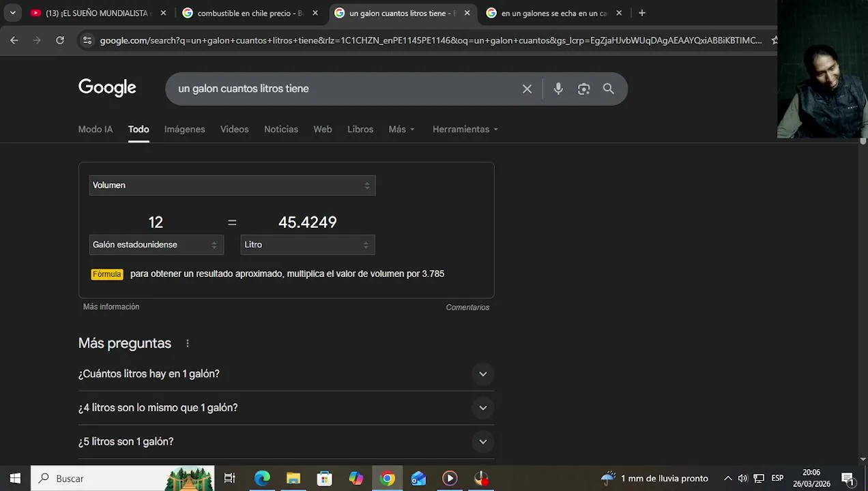Image resolution: width=868 pixels, height=491 pixels.
Task: Reload the current page
Action: pos(60,40)
